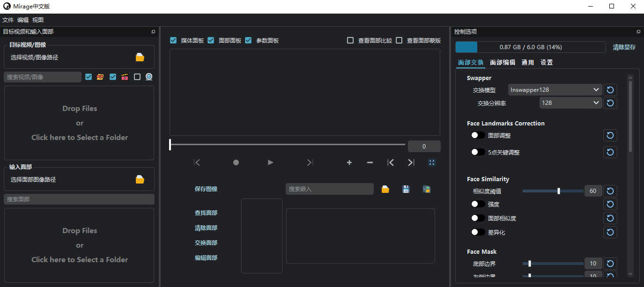This screenshot has width=644, height=287.
Task: Expand the 交换分辨率 dropdown
Action: tap(570, 103)
